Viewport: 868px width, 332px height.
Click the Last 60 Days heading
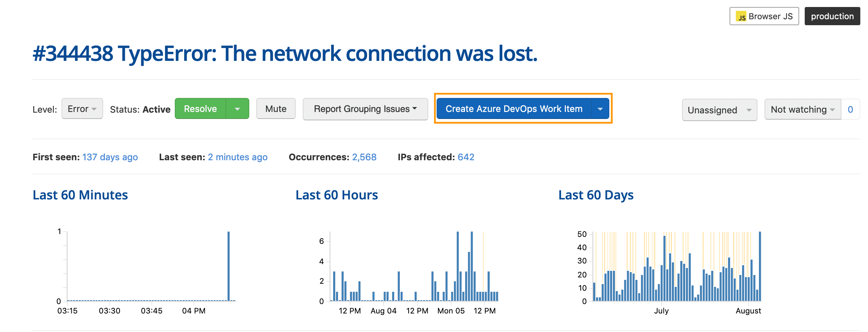tap(596, 195)
